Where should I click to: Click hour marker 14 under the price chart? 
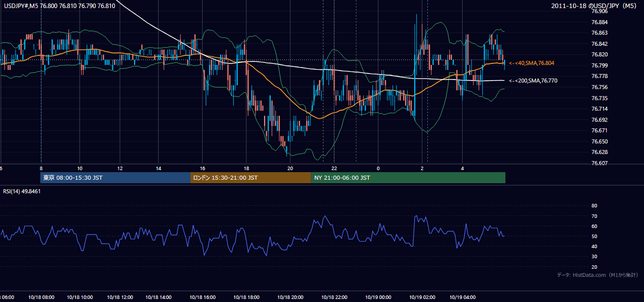click(x=159, y=169)
